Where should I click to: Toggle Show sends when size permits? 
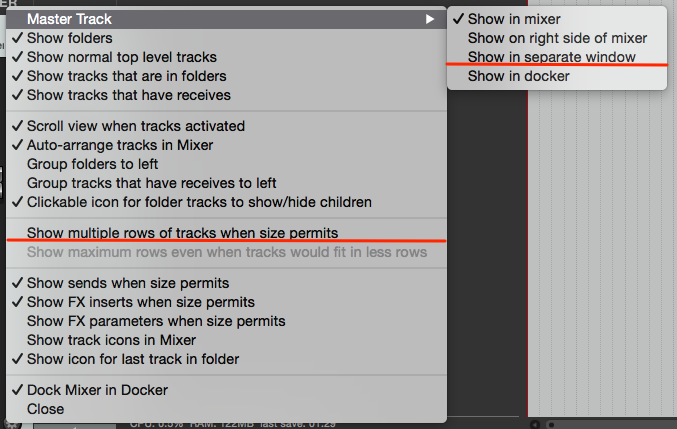[x=128, y=283]
